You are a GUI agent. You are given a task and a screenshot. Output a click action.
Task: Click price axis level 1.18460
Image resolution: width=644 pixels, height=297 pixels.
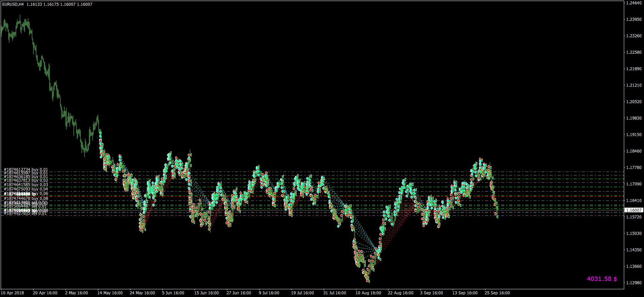(x=634, y=151)
